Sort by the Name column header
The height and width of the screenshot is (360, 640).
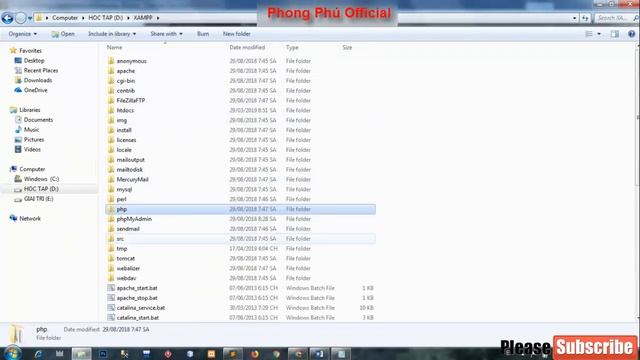point(114,47)
